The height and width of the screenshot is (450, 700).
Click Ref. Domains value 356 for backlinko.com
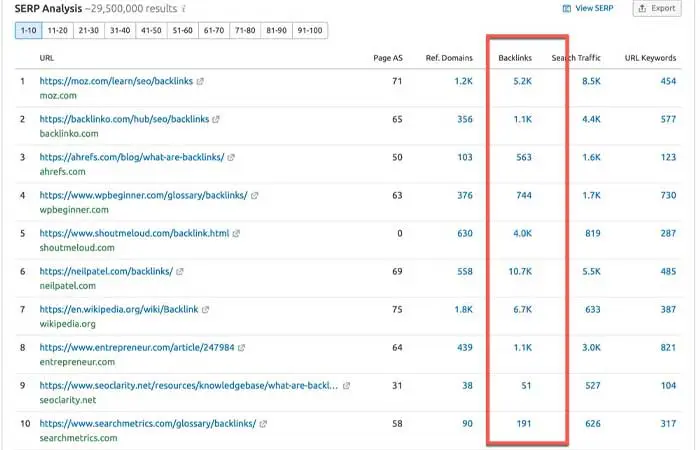pos(465,119)
